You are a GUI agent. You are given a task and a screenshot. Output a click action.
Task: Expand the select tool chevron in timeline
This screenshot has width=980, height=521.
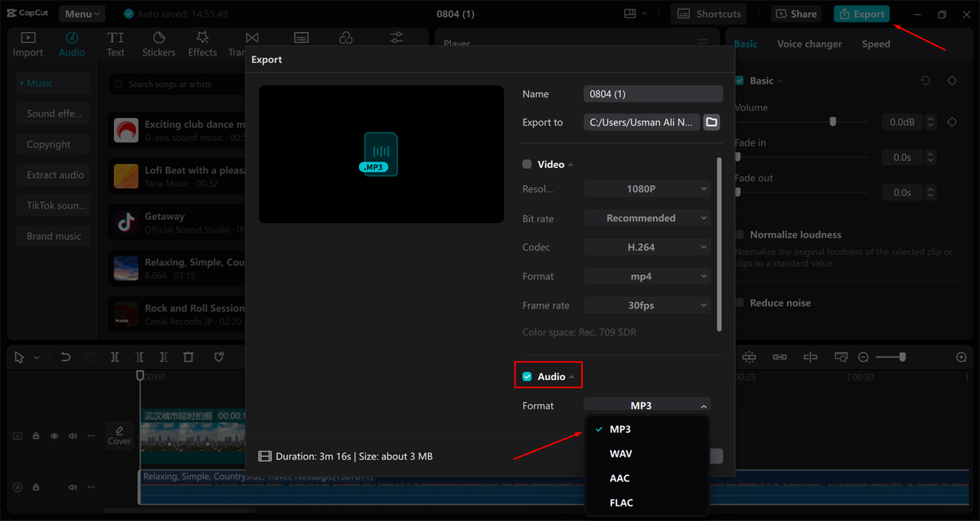[x=37, y=358]
